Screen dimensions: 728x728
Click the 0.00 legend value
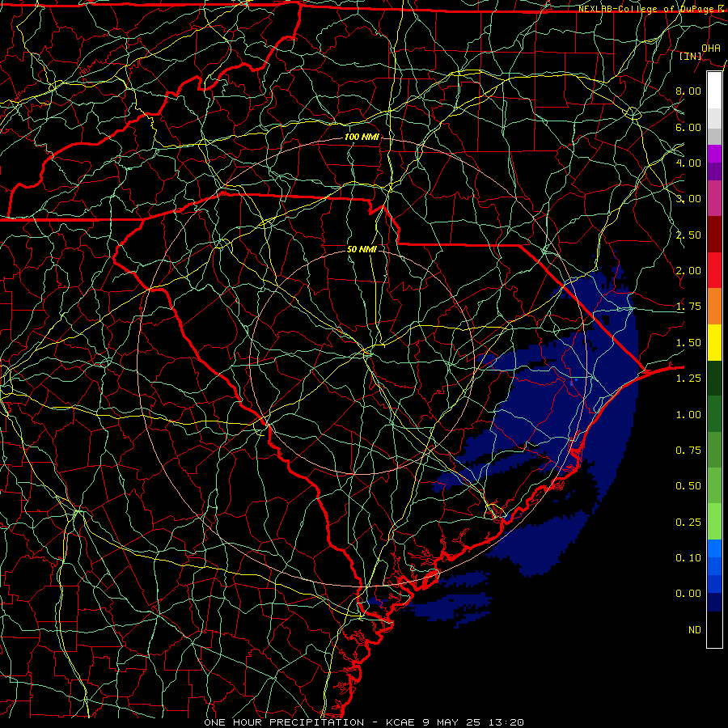tap(688, 594)
